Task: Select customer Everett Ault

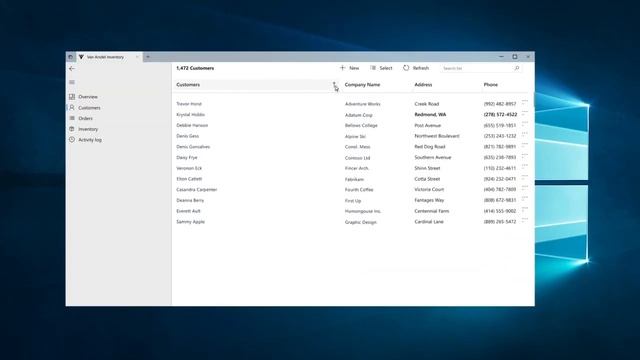Action: click(188, 211)
